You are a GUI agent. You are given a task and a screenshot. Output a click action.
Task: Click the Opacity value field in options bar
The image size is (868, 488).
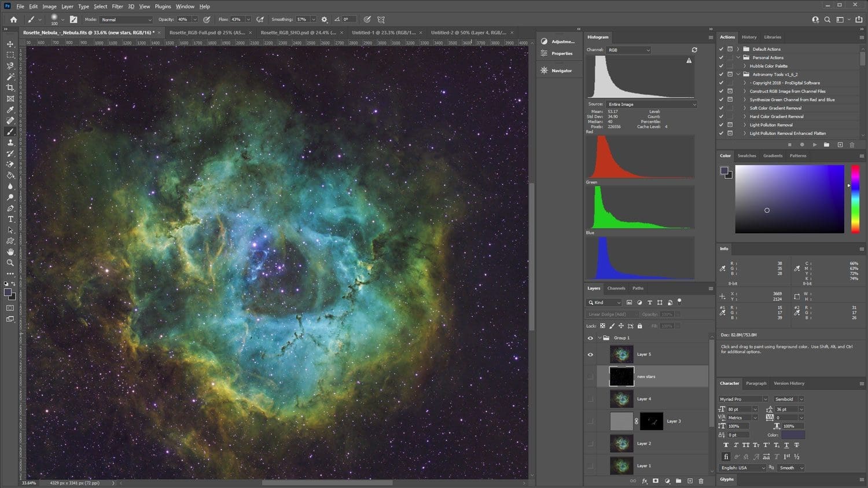pos(183,20)
